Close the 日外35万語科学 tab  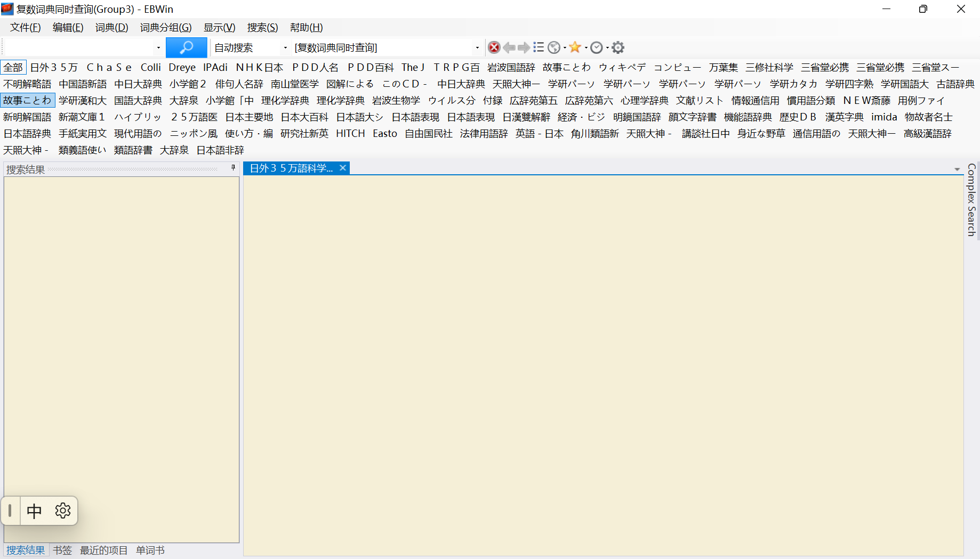[343, 168]
